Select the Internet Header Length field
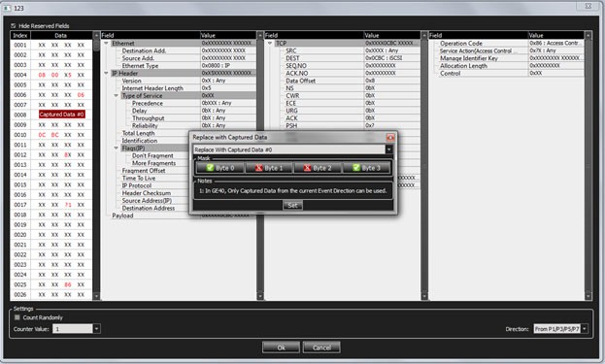Viewport: 605px width, 364px height. click(x=152, y=88)
